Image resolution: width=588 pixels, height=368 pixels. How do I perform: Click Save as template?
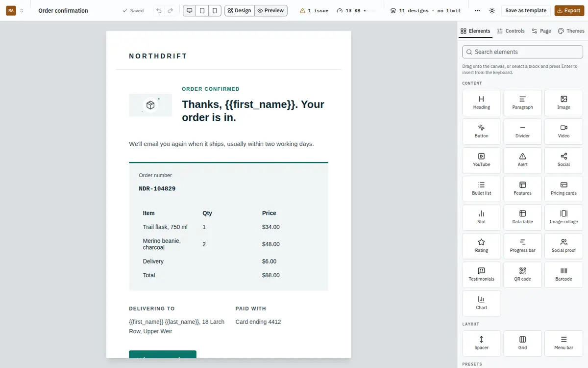pos(526,10)
